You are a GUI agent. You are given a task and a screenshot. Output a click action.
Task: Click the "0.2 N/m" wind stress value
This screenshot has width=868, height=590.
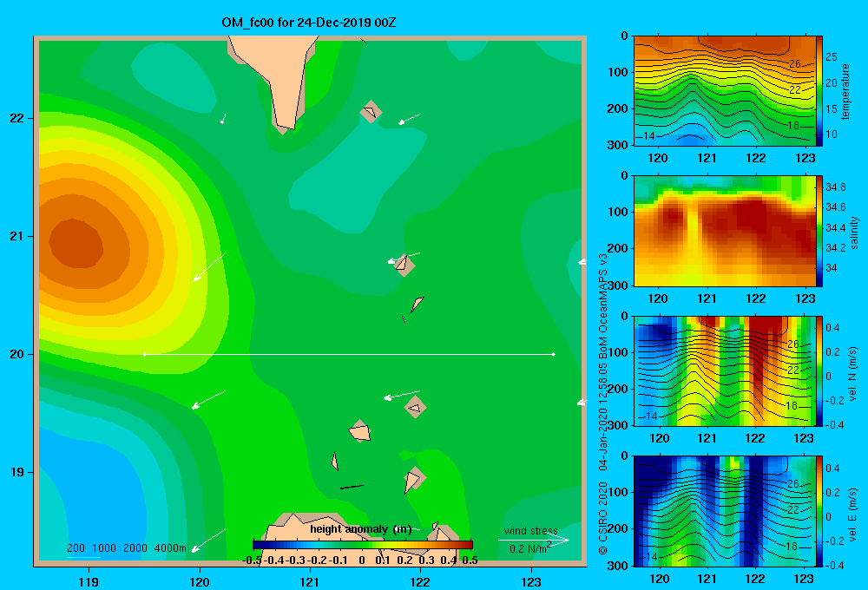528,549
